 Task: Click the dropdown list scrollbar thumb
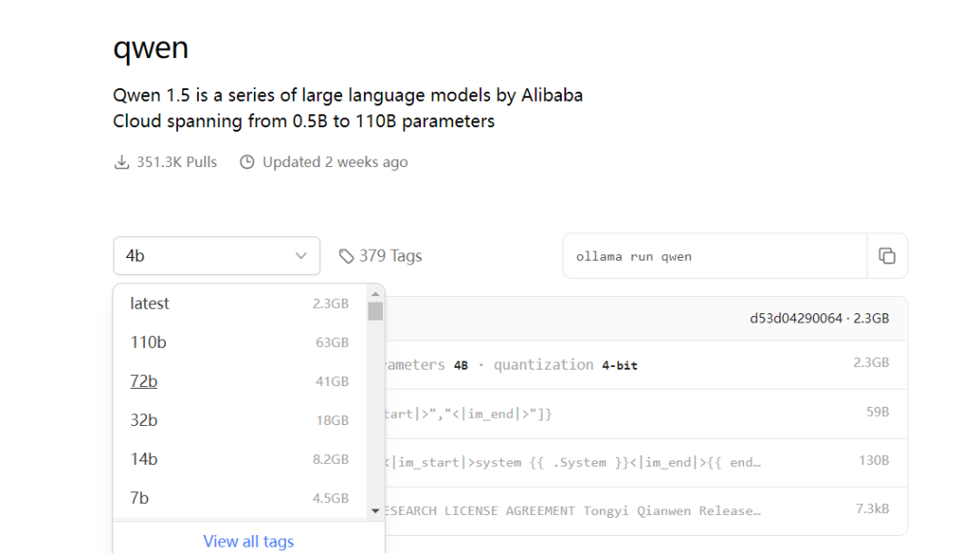tap(375, 311)
